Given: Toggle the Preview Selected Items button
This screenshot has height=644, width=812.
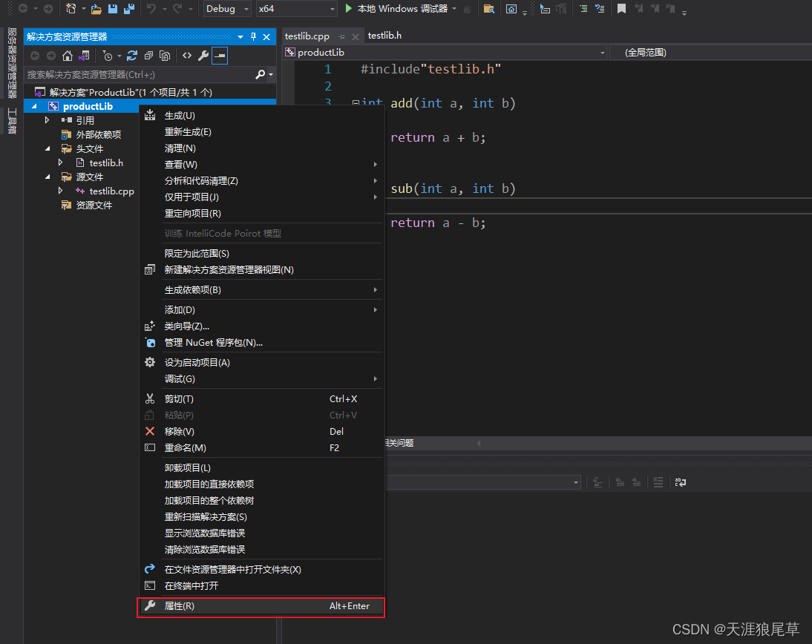Looking at the screenshot, I should tap(220, 56).
